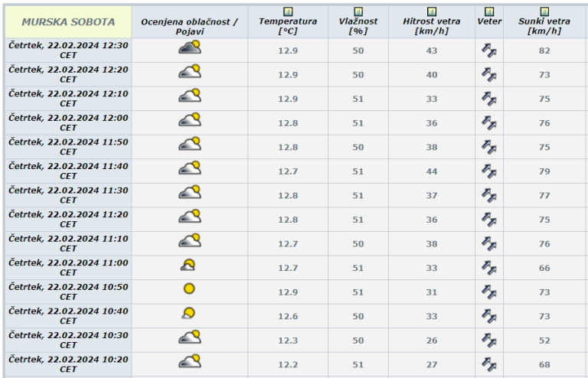Screen dimensions: 588x378
Task: Click the 12:30 date and time cell
Action: (68, 51)
